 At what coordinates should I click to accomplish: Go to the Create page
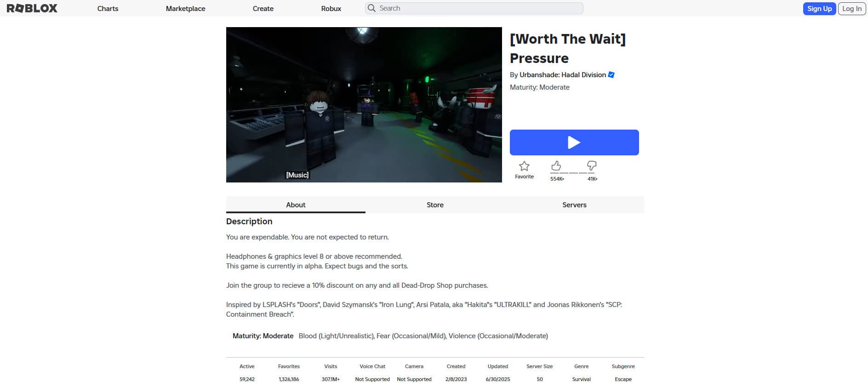(x=263, y=8)
